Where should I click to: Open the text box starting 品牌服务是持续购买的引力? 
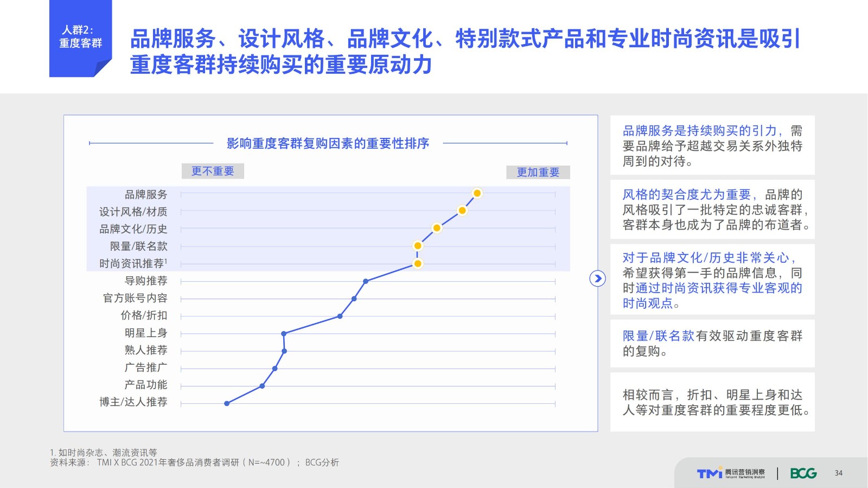[x=712, y=145]
